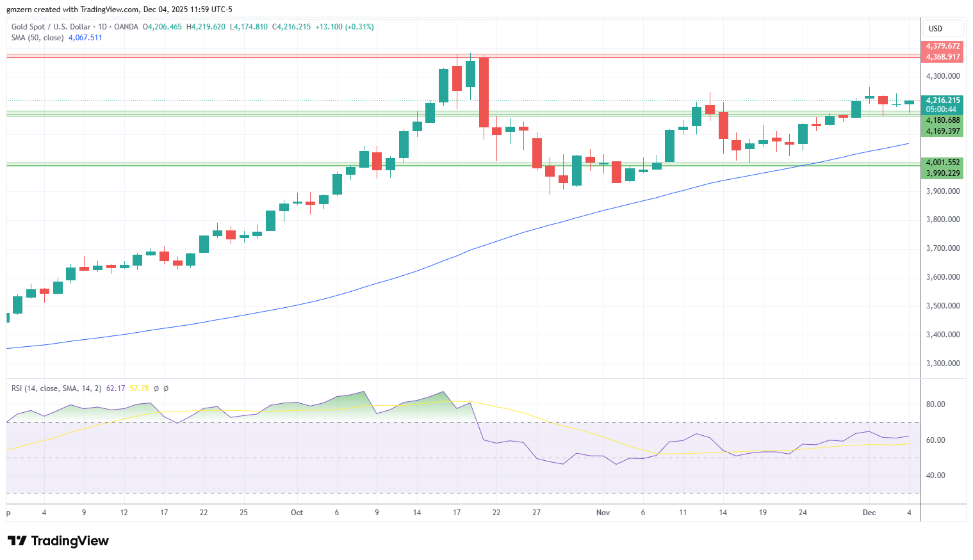This screenshot has width=973, height=560.
Task: Click the 3,500.000 price axis tick
Action: [x=943, y=306]
